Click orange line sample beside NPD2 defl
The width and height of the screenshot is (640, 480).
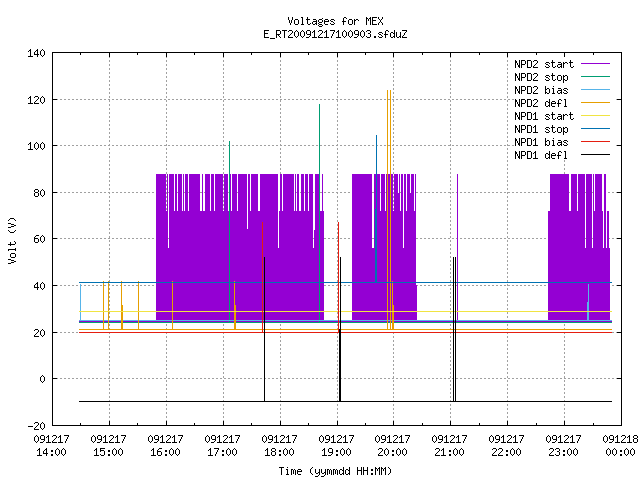[596, 103]
